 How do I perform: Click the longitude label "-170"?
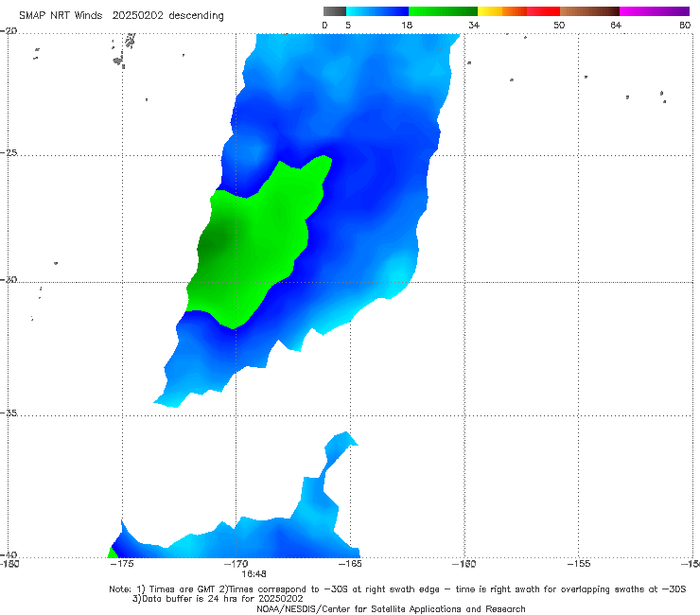tap(236, 564)
